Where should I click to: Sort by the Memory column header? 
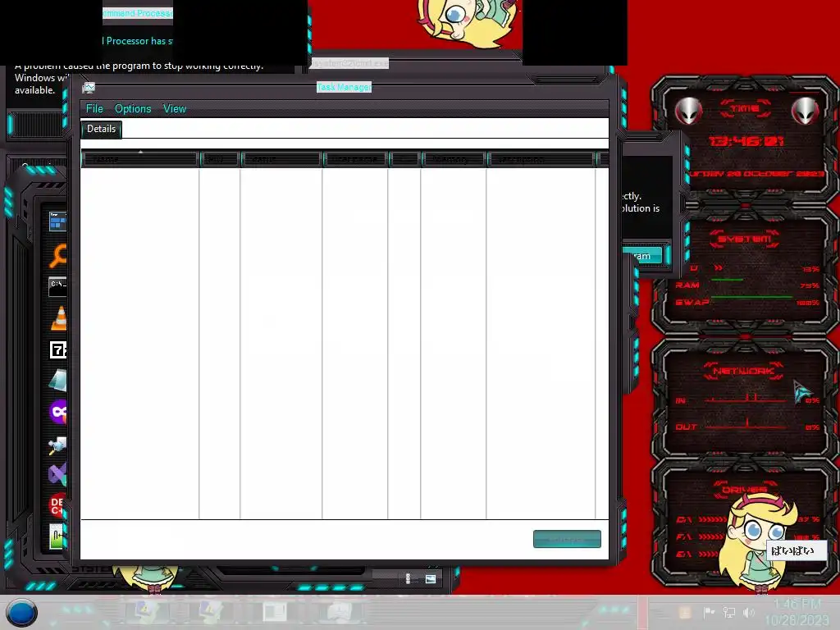coord(453,159)
